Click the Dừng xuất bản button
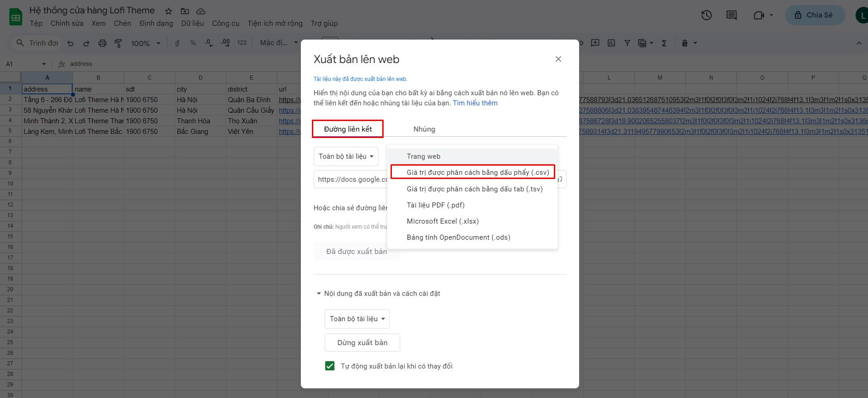The image size is (868, 398). (362, 343)
